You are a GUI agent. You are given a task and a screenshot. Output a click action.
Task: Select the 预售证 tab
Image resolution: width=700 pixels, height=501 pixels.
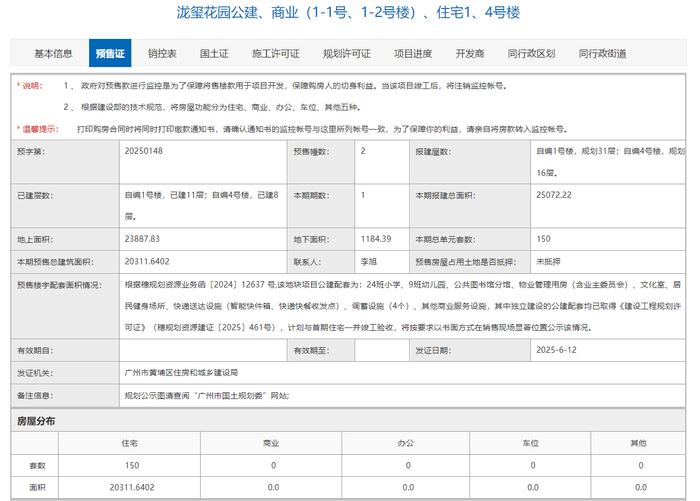click(110, 53)
